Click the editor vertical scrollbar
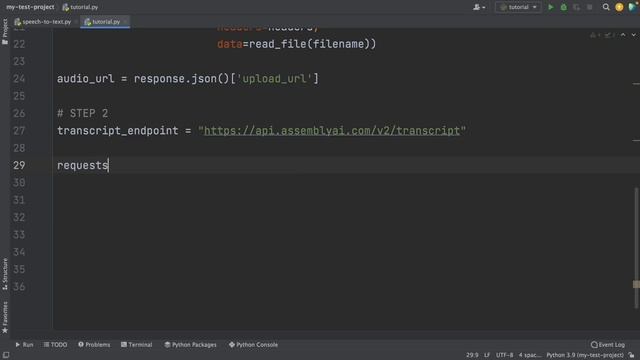 point(636,247)
